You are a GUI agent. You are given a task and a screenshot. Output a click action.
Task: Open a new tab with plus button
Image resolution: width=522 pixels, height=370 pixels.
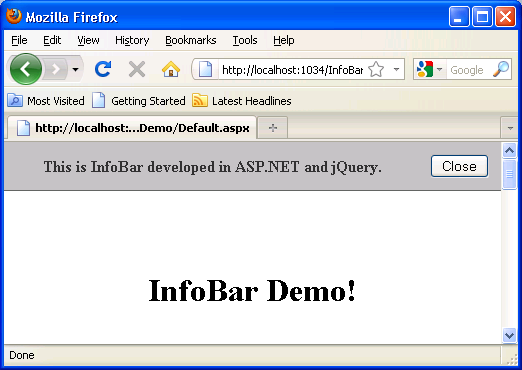tap(273, 128)
